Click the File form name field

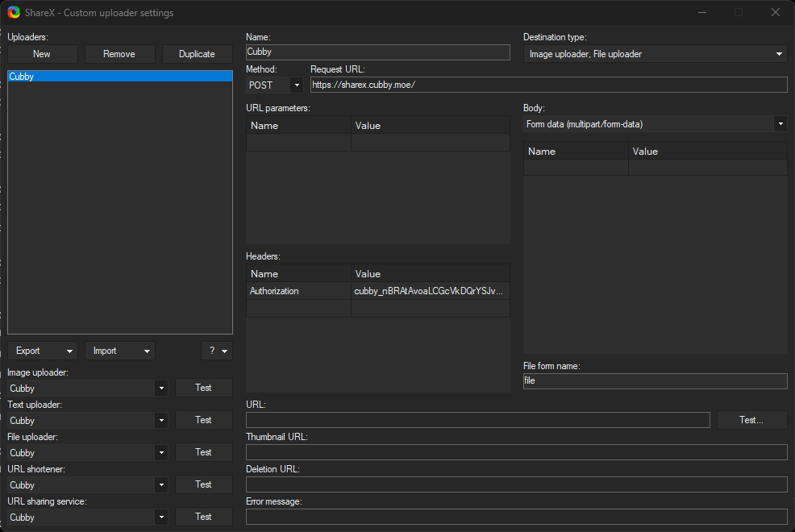pos(655,381)
